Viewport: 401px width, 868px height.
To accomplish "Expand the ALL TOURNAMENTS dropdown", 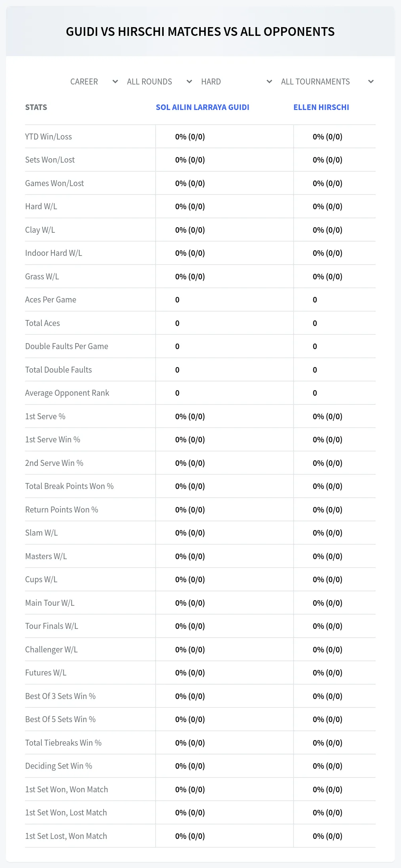I will pyautogui.click(x=327, y=82).
